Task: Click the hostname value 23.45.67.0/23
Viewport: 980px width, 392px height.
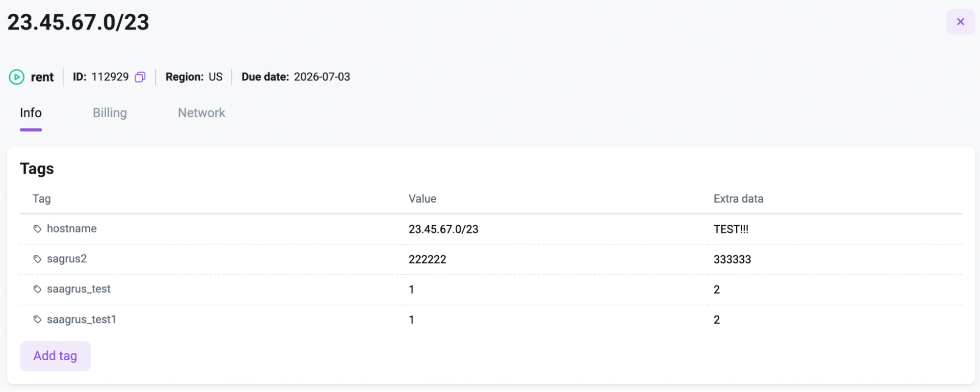Action: point(443,229)
